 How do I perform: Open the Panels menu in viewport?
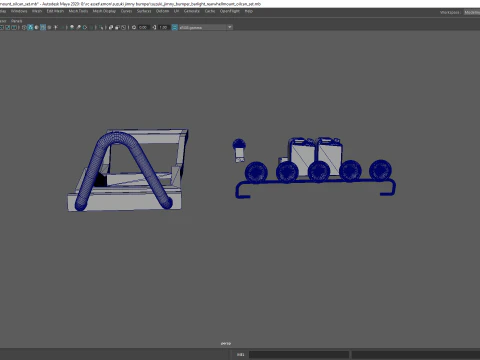(16, 21)
